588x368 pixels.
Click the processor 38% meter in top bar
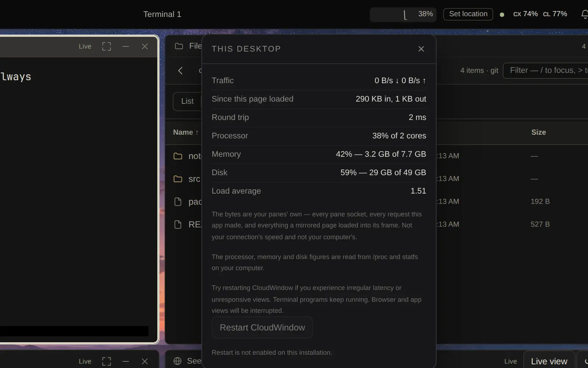click(x=403, y=14)
